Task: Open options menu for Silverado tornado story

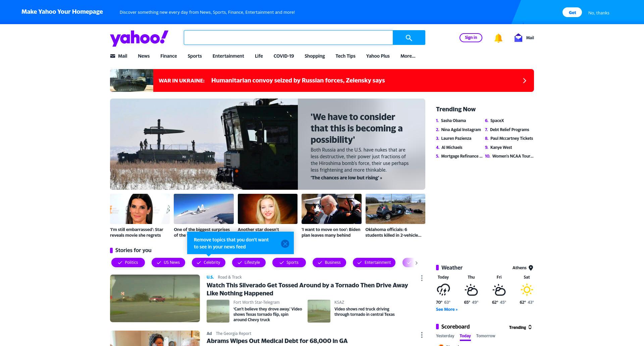Action: tap(422, 278)
